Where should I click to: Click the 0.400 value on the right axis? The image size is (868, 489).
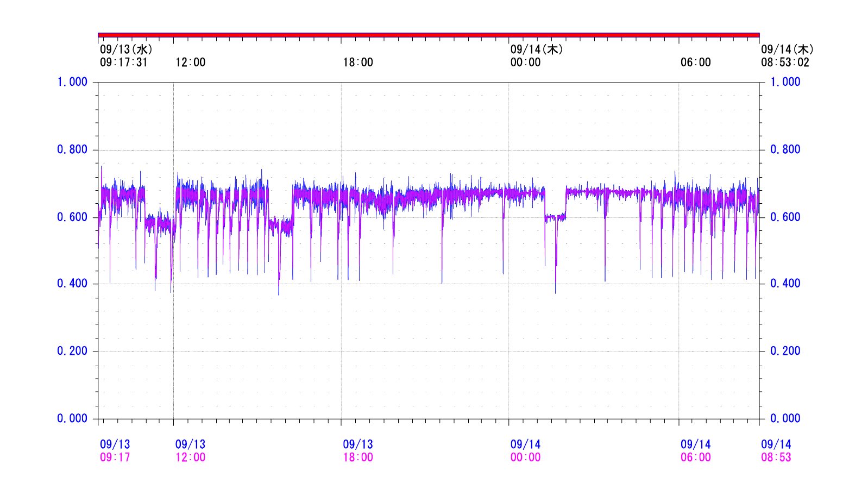(785, 284)
